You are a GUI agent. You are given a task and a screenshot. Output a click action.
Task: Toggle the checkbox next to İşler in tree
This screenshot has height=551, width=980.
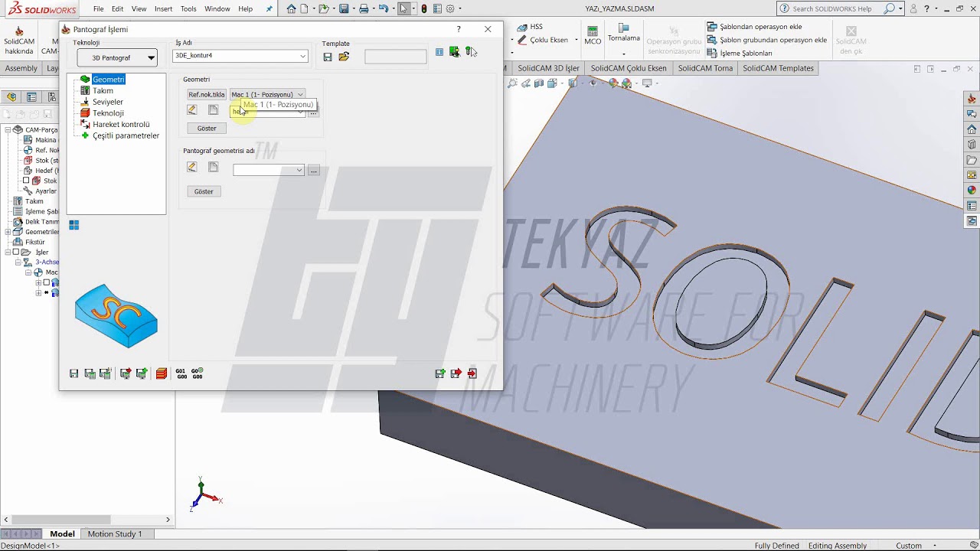coord(15,252)
